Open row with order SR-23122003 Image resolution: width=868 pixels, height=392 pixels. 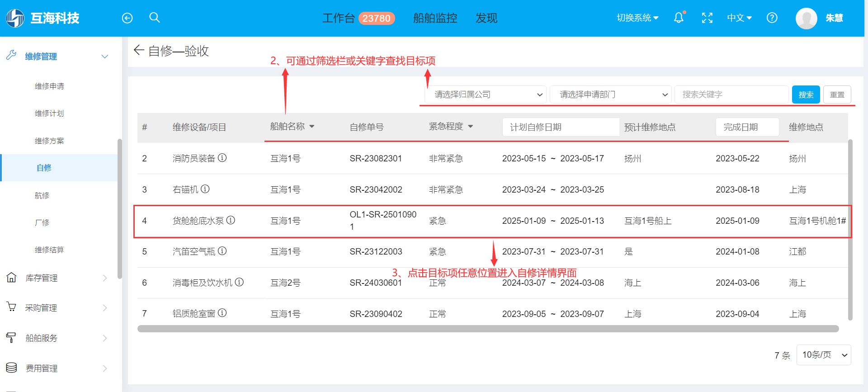click(492, 251)
